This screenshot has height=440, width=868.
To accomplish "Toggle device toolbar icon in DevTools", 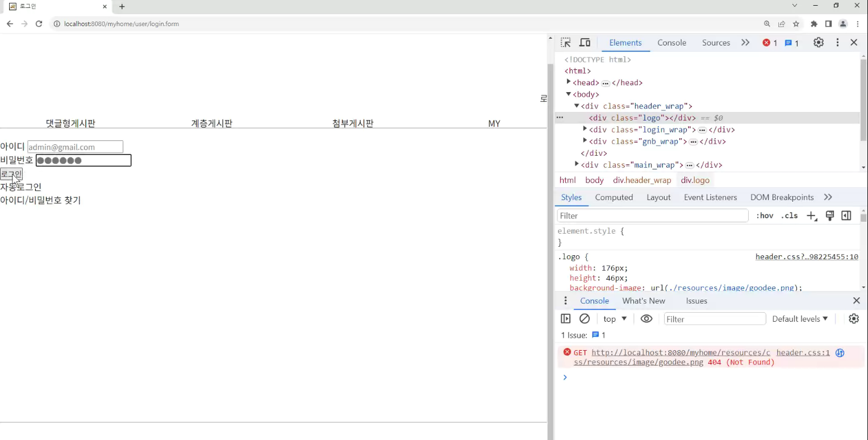I will click(585, 43).
